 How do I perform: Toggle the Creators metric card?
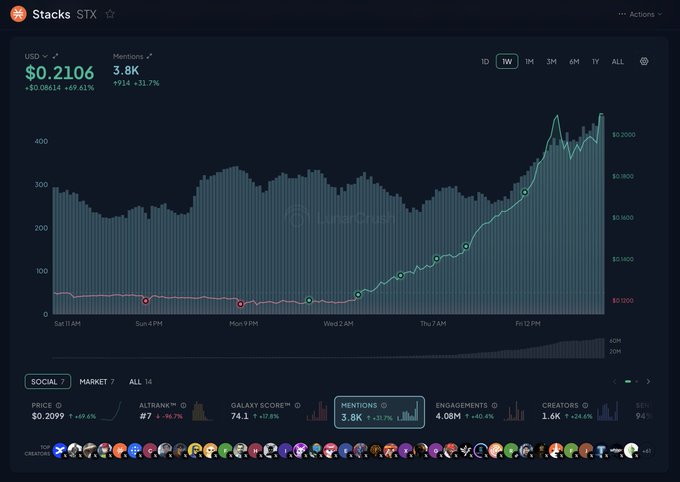pos(580,411)
